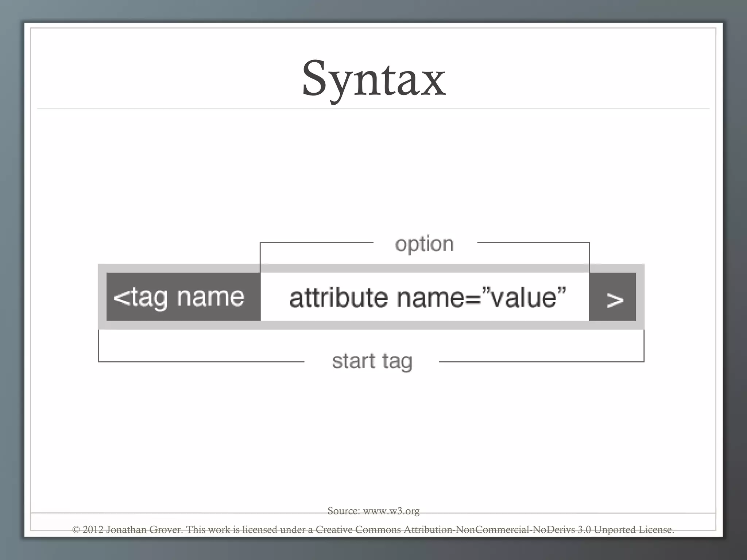
Task: Click the attribute name="value" text
Action: 428,297
